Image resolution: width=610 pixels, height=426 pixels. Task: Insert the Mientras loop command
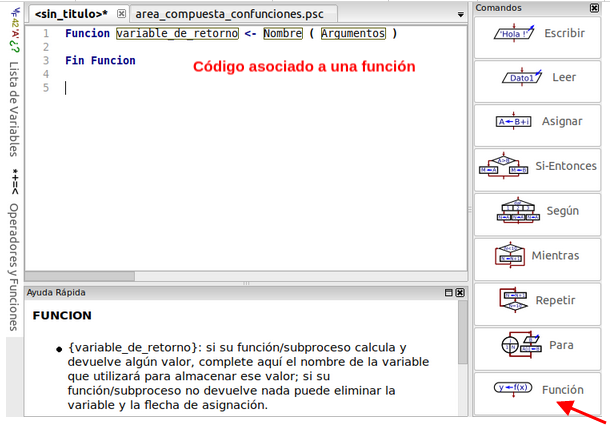point(537,259)
